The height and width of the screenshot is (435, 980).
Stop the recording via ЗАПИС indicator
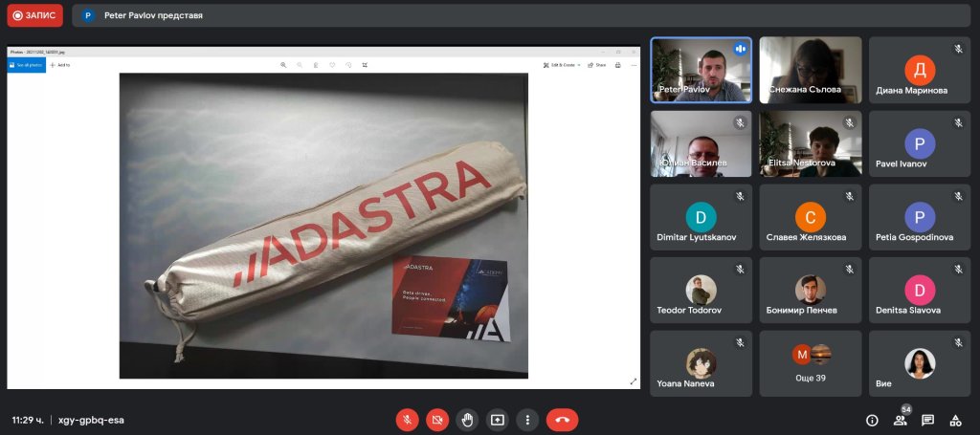tap(35, 15)
